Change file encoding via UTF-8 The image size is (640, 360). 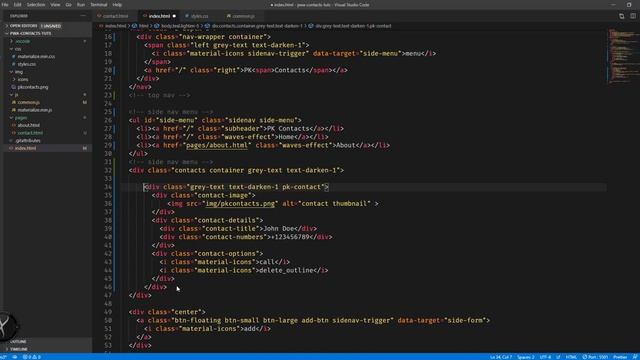(545, 357)
